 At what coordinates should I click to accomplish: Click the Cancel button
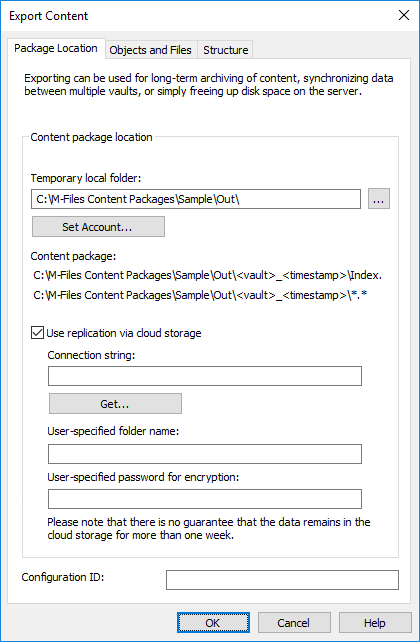click(294, 623)
